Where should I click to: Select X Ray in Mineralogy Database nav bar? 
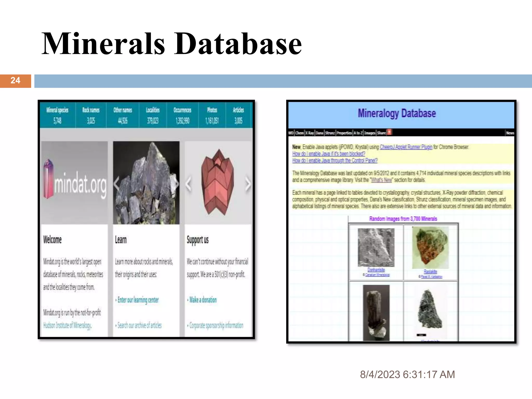309,133
